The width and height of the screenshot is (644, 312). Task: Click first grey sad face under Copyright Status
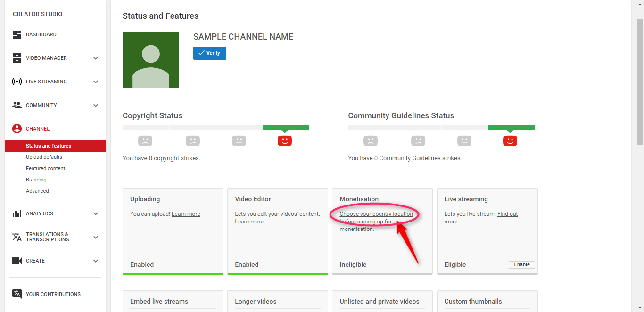tap(145, 140)
